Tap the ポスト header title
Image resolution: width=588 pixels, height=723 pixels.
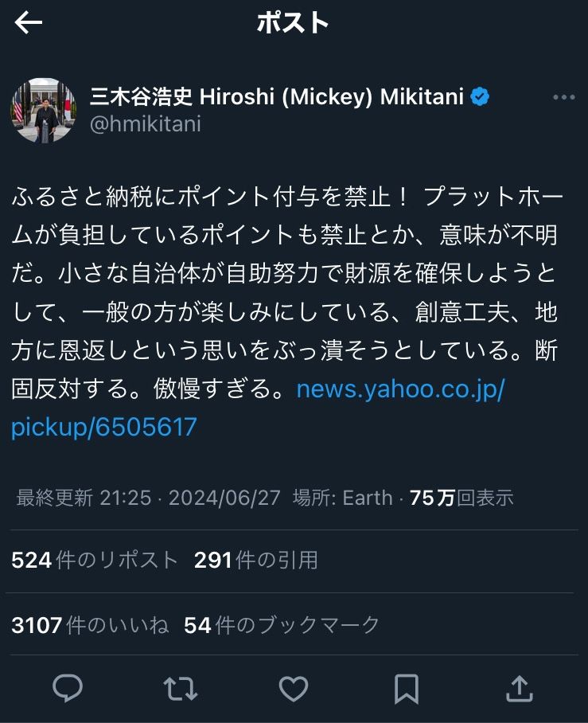coord(293,23)
